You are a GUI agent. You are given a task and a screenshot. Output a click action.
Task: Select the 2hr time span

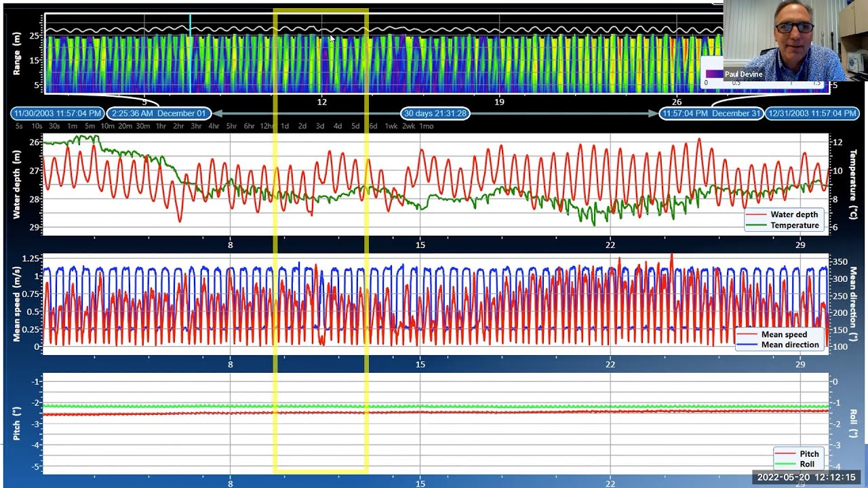pyautogui.click(x=178, y=126)
